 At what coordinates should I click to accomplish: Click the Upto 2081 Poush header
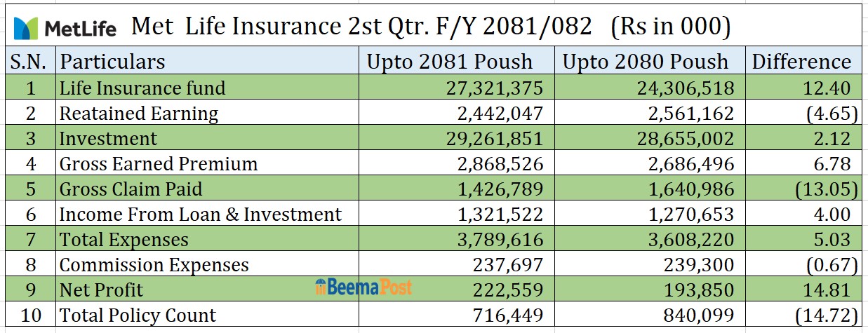pyautogui.click(x=449, y=62)
